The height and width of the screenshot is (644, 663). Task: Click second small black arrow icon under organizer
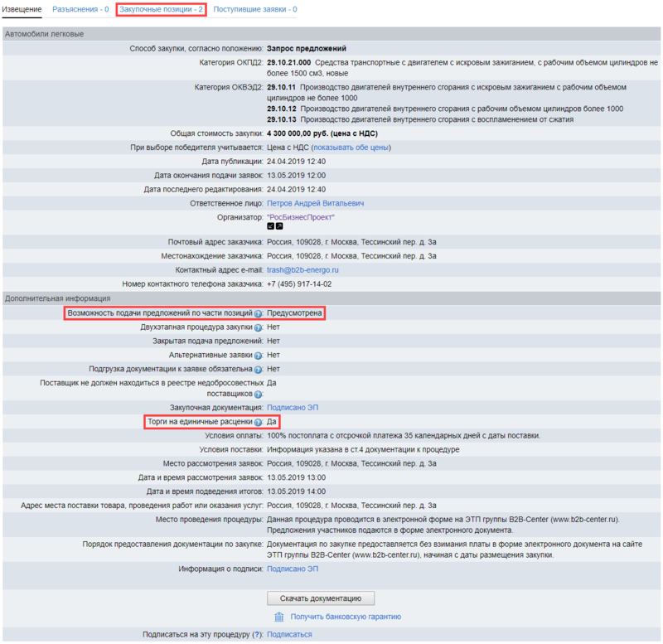pos(279,225)
